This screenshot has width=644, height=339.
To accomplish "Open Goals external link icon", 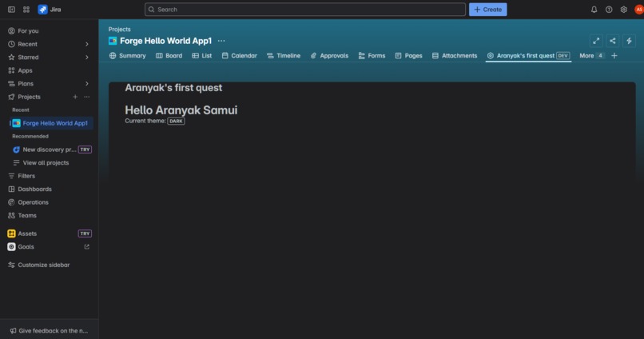I will 86,247.
